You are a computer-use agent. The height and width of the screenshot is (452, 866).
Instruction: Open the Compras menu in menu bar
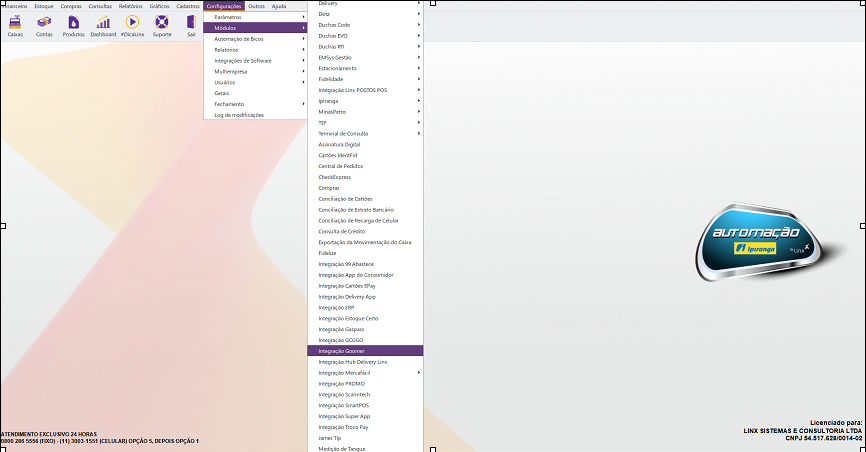click(x=71, y=6)
